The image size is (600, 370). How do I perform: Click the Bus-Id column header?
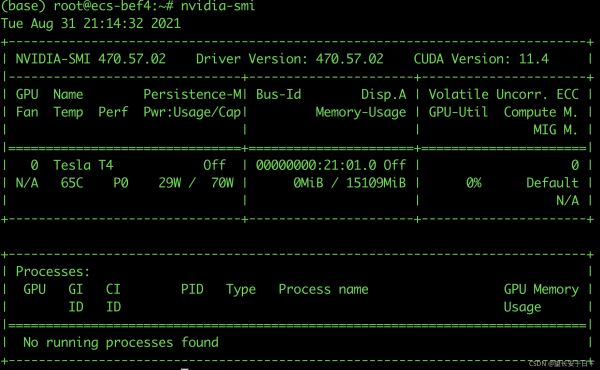click(279, 95)
